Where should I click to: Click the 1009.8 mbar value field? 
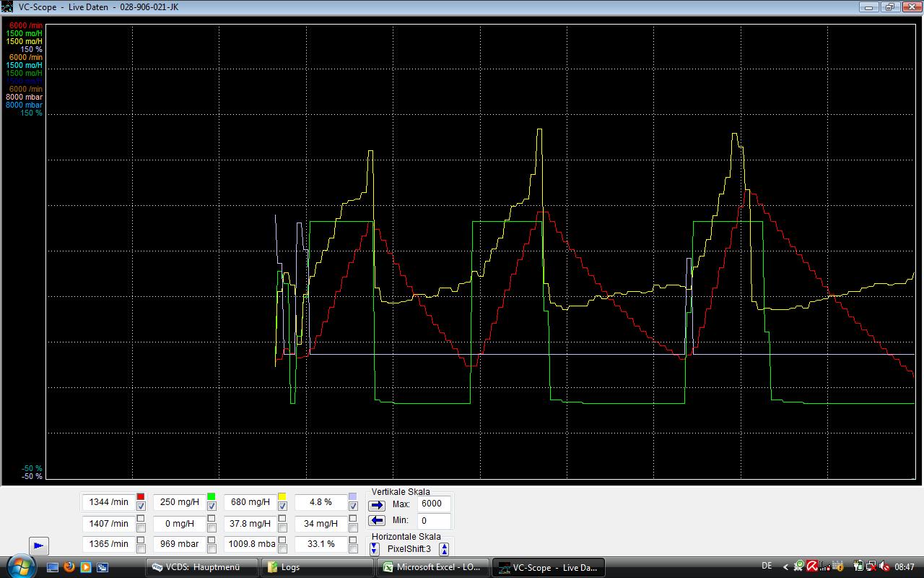pyautogui.click(x=250, y=543)
